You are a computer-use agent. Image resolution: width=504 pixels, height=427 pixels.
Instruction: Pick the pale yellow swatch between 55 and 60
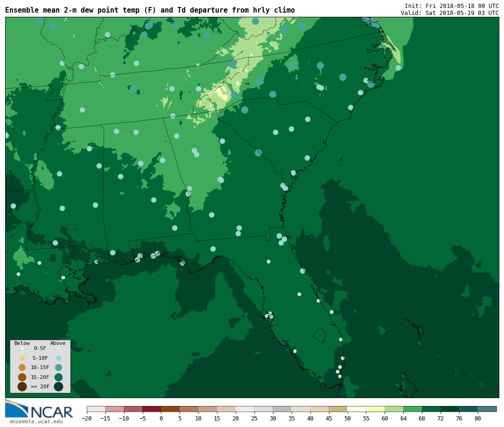point(375,409)
